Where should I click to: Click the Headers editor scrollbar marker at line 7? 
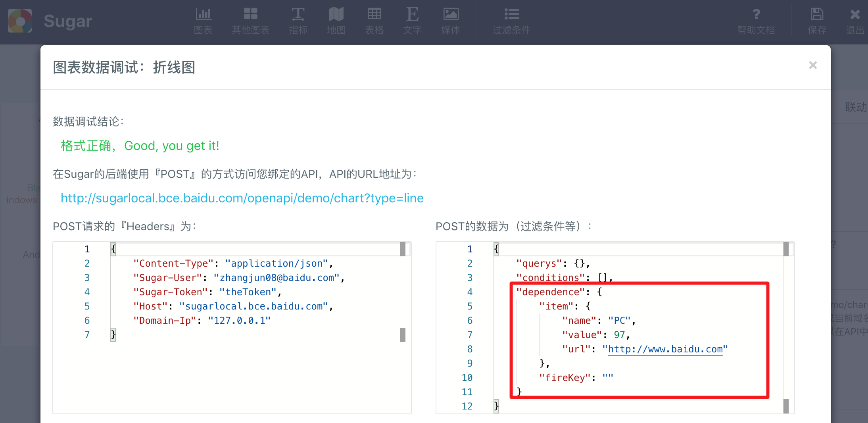[x=403, y=335]
